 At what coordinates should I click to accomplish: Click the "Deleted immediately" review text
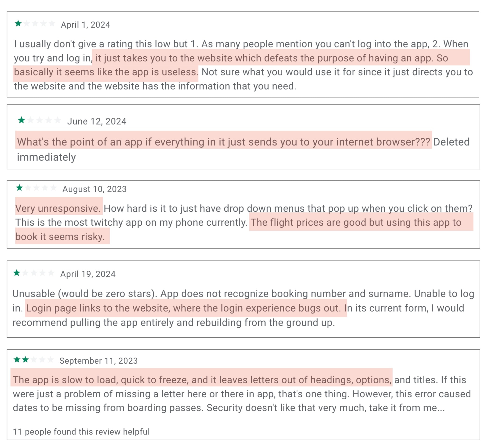point(451,142)
